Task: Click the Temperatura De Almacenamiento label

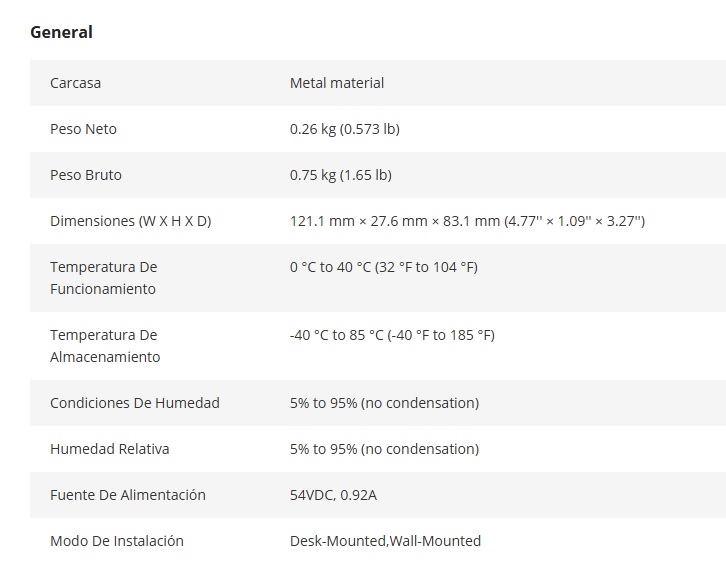Action: coord(105,346)
